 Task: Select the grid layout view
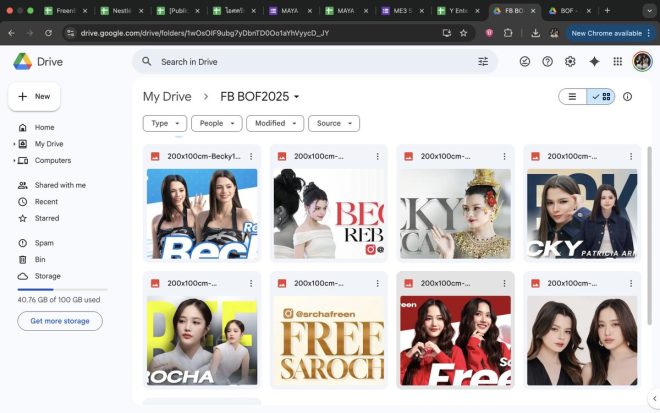[x=601, y=97]
